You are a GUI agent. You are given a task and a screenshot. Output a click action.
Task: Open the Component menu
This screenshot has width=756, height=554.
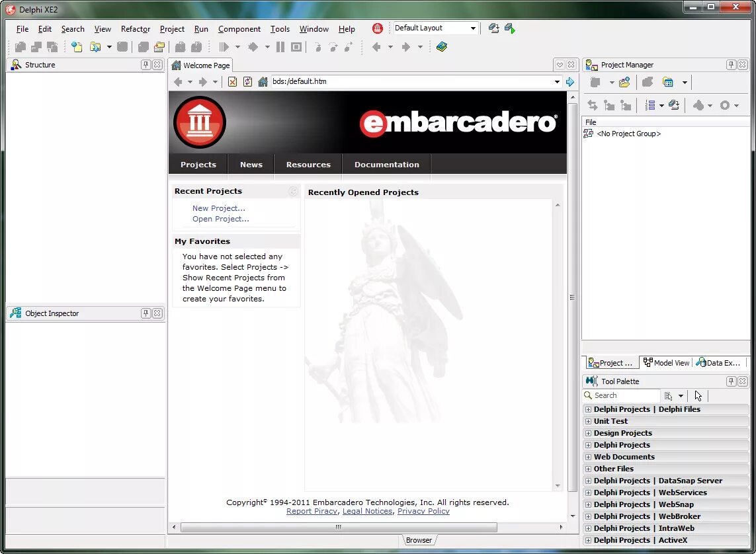click(x=239, y=29)
